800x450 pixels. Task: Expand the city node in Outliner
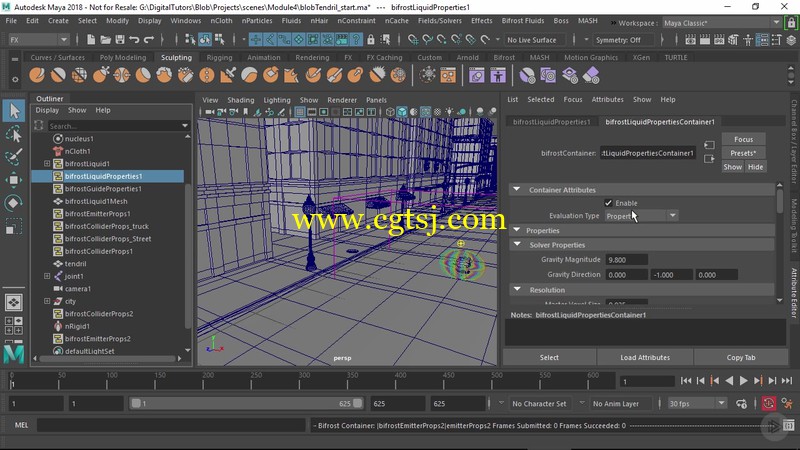click(x=47, y=301)
